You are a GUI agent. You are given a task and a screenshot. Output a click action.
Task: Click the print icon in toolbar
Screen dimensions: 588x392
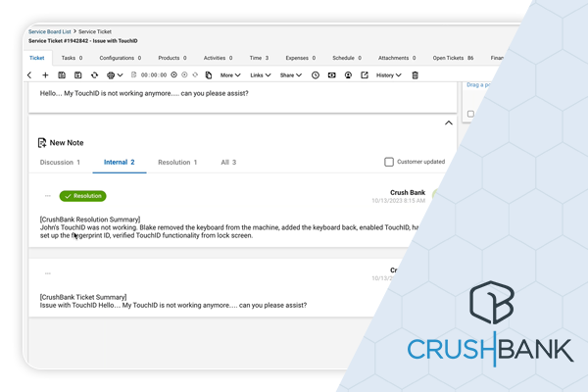point(111,75)
